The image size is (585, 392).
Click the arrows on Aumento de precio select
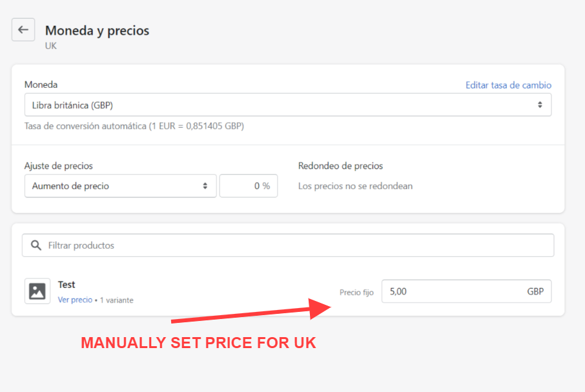tap(205, 186)
